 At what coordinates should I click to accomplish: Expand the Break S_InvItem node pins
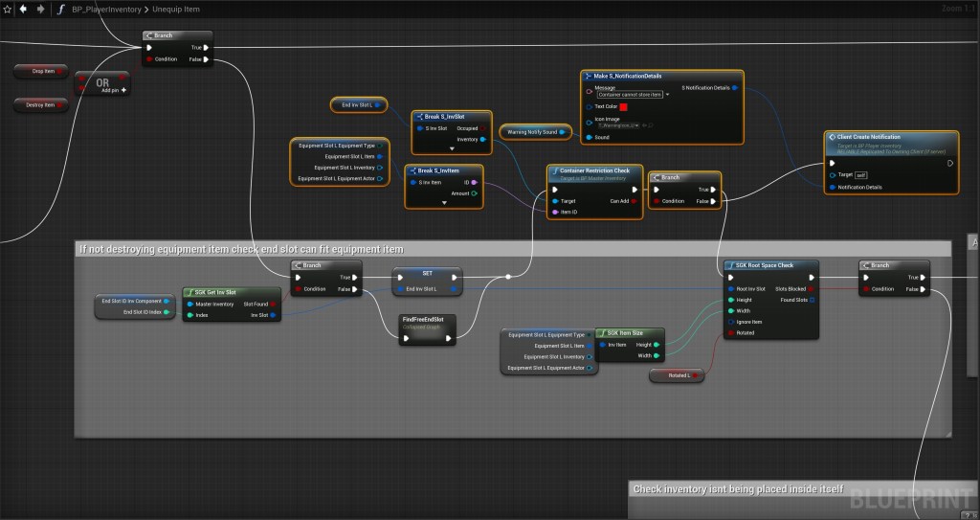coord(443,202)
